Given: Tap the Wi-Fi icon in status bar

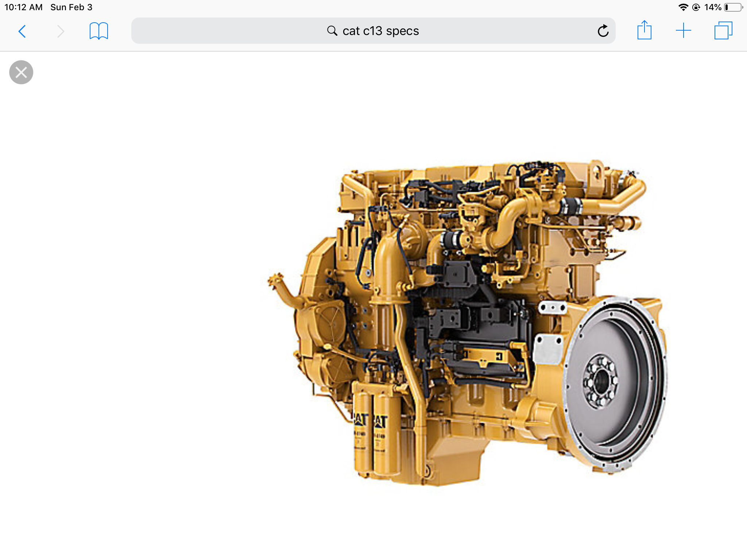Looking at the screenshot, I should [x=683, y=6].
